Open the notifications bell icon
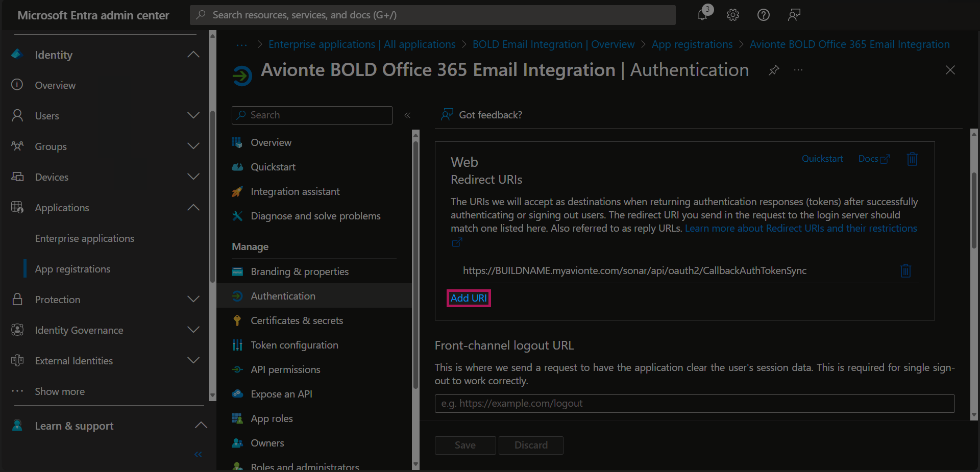Viewport: 980px width, 472px height. (x=703, y=15)
